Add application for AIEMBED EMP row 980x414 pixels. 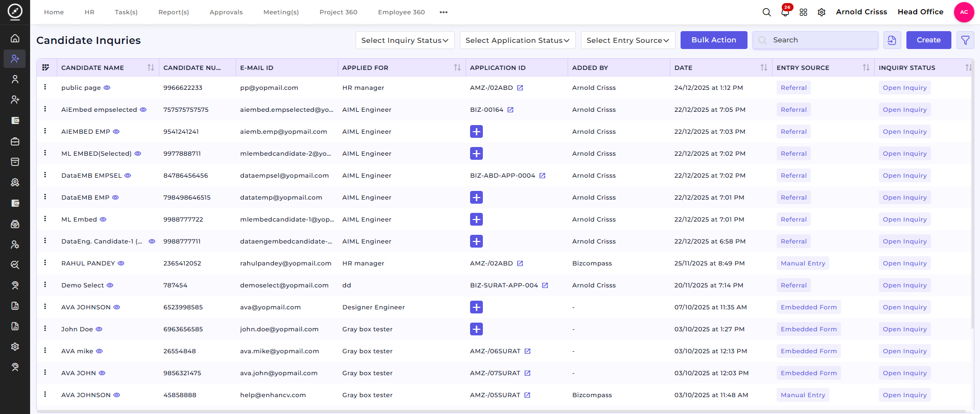tap(476, 132)
